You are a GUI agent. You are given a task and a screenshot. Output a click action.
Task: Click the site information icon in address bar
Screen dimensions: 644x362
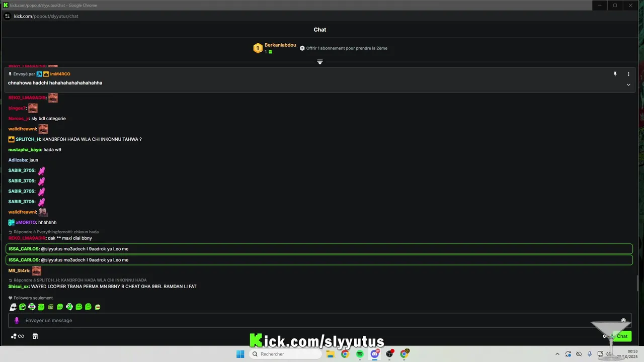coord(7,16)
